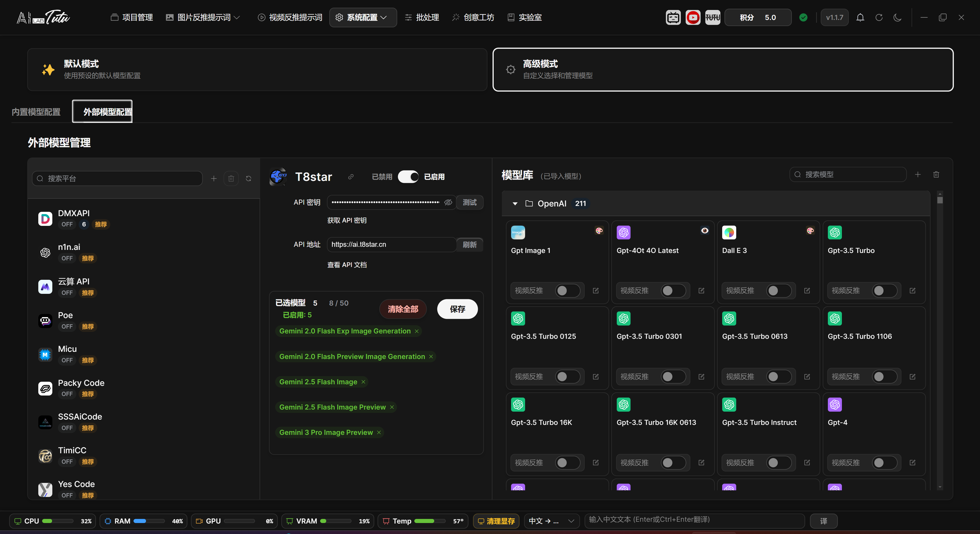980x534 pixels.
Task: Select 高级模式 card
Action: pyautogui.click(x=723, y=69)
